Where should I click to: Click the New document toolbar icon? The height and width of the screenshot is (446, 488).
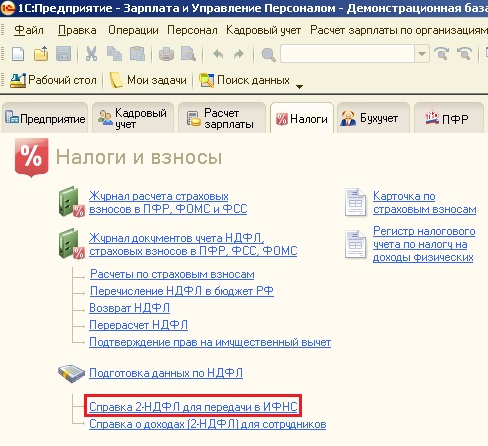tap(18, 54)
